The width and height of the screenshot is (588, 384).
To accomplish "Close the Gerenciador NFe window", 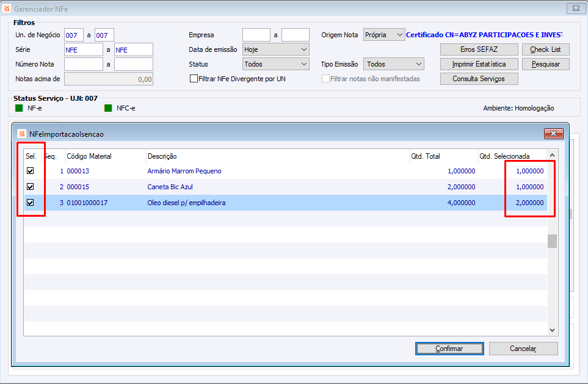I will 576,9.
